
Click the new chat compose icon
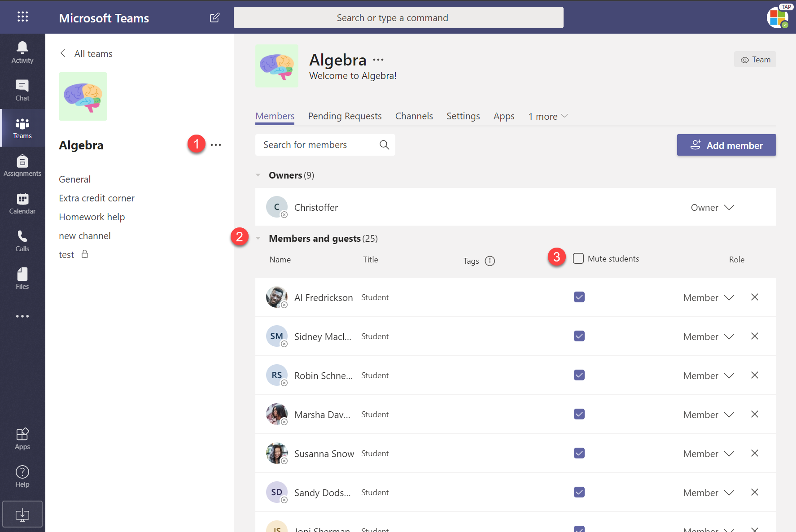(214, 18)
